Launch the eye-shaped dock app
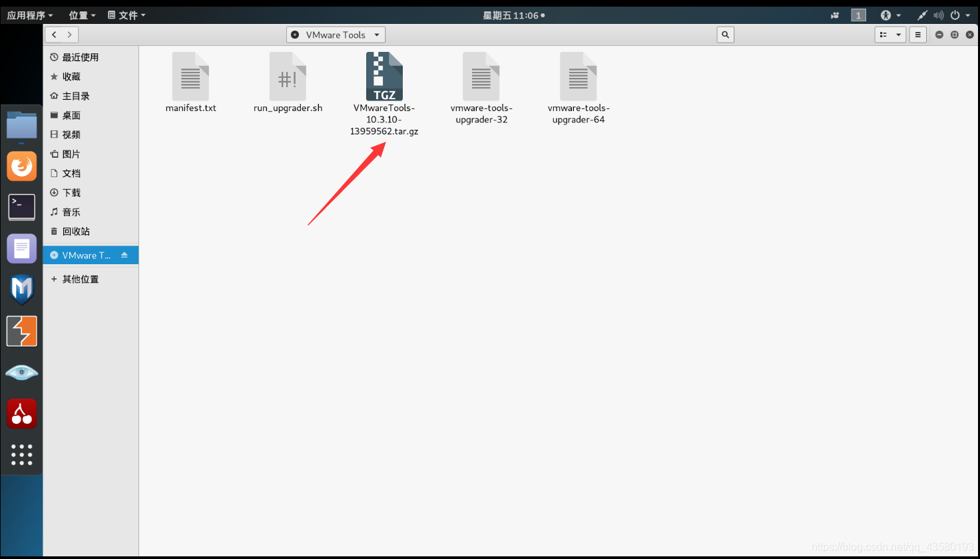 22,372
